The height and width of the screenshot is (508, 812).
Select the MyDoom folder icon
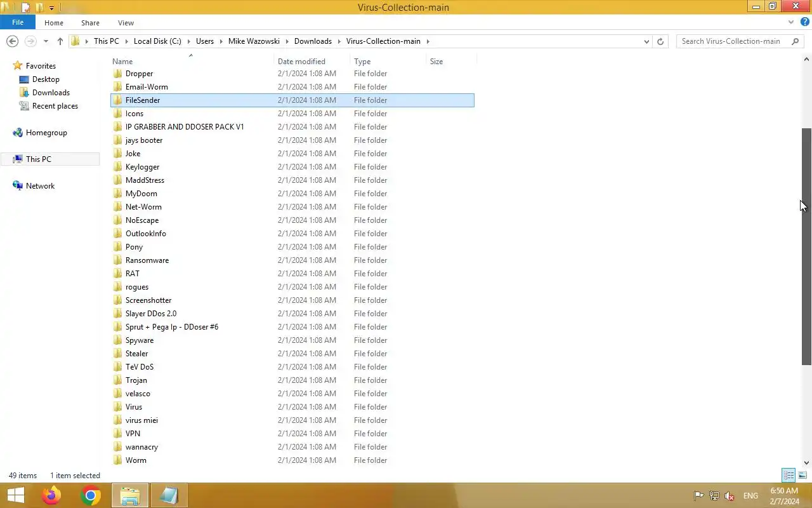[x=117, y=194]
